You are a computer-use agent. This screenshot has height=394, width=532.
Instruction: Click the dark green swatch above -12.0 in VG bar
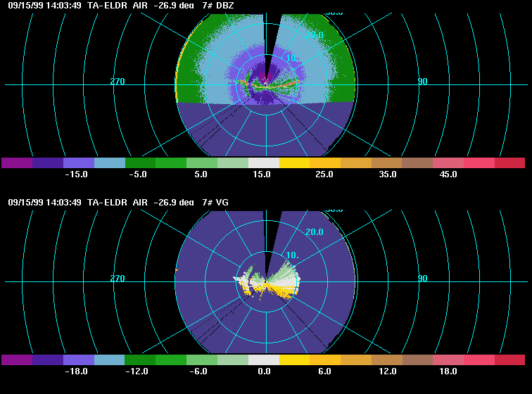coord(141,360)
